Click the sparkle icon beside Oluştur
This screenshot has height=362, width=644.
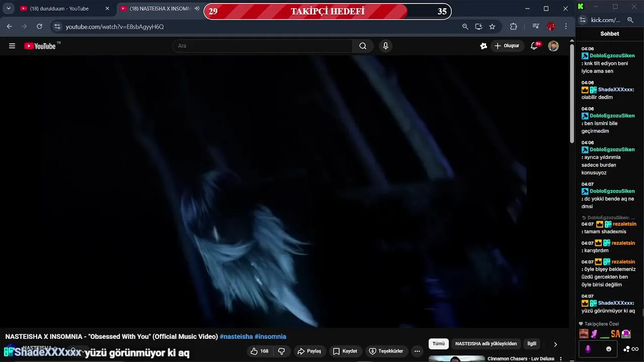click(x=484, y=46)
